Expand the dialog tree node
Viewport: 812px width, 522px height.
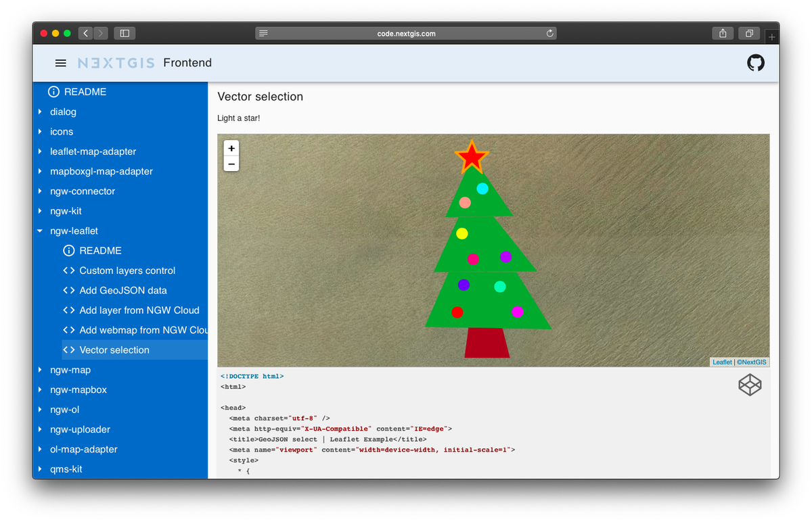pyautogui.click(x=40, y=112)
